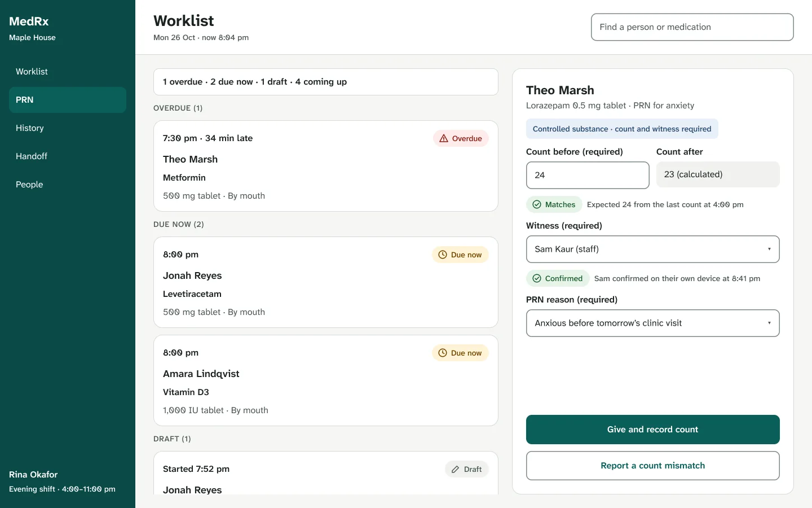Open Amara Lindqvist's Vitamin D3 card
The width and height of the screenshot is (812, 508).
coord(326,380)
